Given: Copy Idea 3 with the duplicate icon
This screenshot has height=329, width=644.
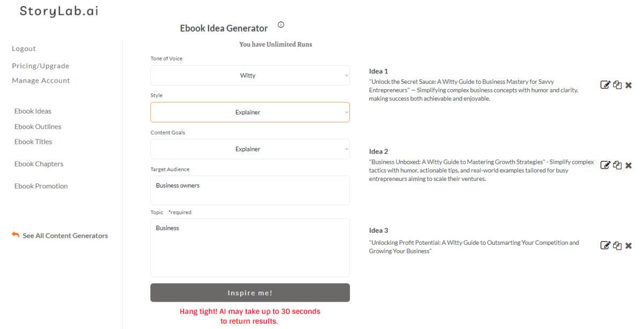Looking at the screenshot, I should [x=617, y=245].
